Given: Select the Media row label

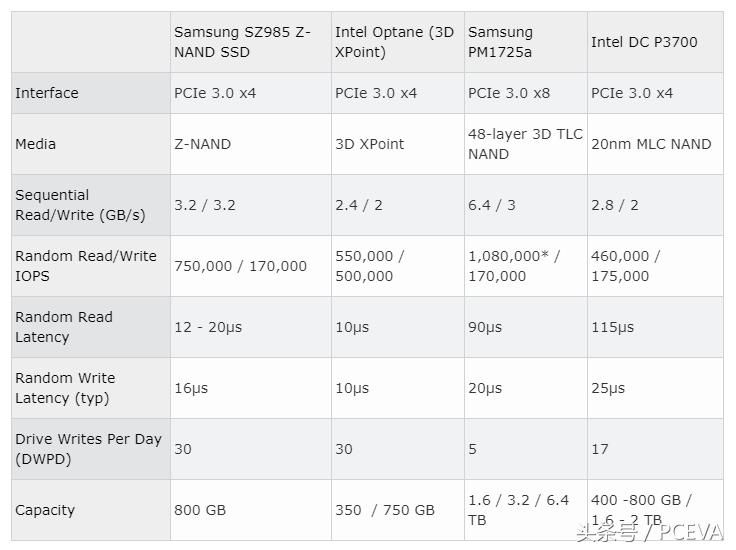Looking at the screenshot, I should [36, 144].
